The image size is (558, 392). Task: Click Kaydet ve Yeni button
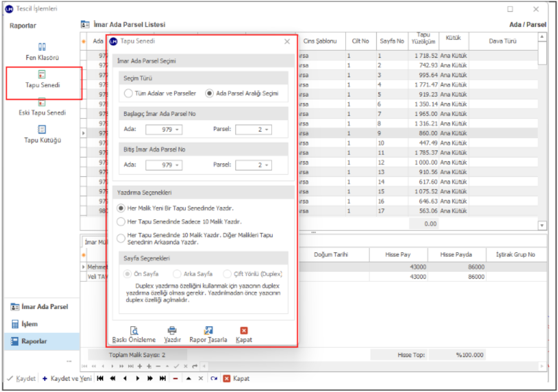[x=66, y=379]
